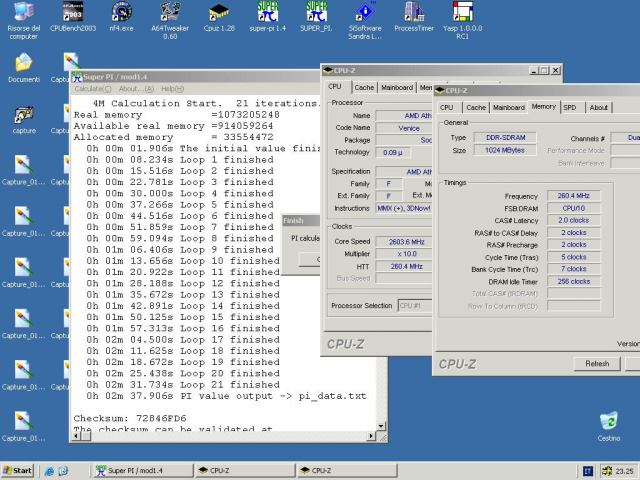
Task: Launch A64Tweaker 0.60 from the desktop
Action: coord(170,20)
